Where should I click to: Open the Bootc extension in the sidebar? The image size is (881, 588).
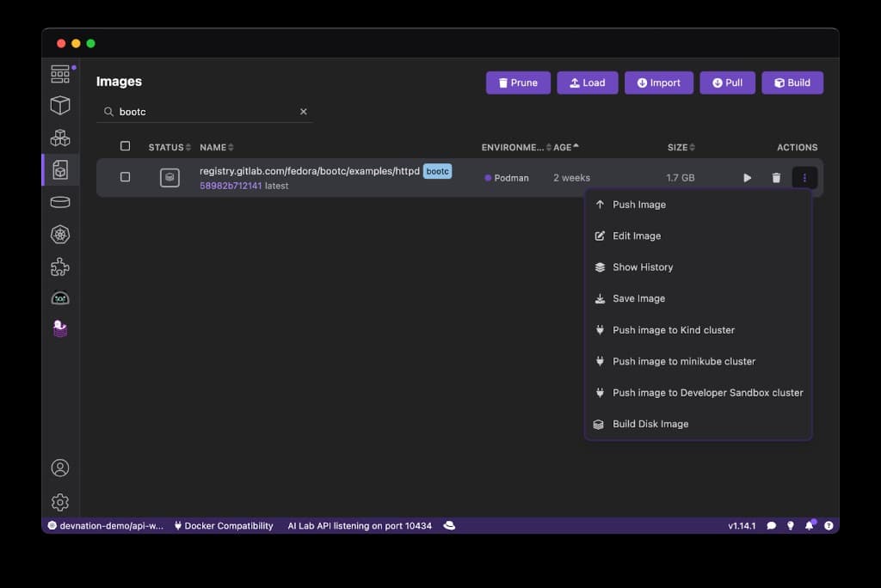[59, 328]
